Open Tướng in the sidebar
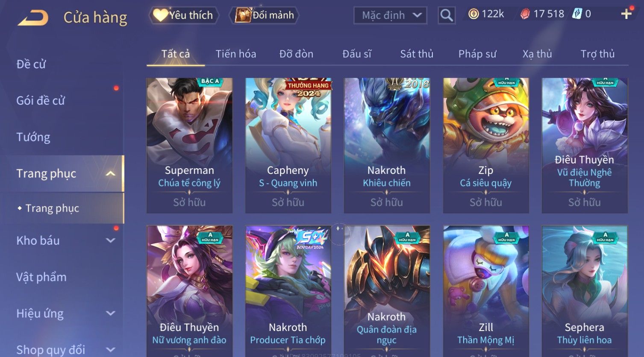The image size is (644, 357). coord(33,137)
